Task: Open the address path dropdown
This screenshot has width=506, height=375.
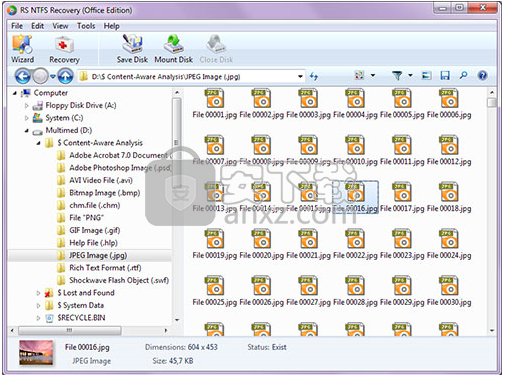Action: click(300, 77)
